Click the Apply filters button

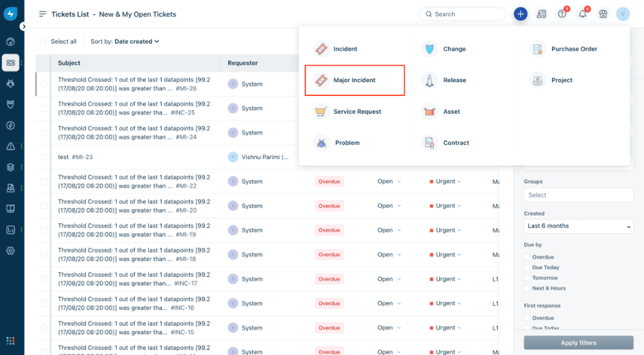578,342
